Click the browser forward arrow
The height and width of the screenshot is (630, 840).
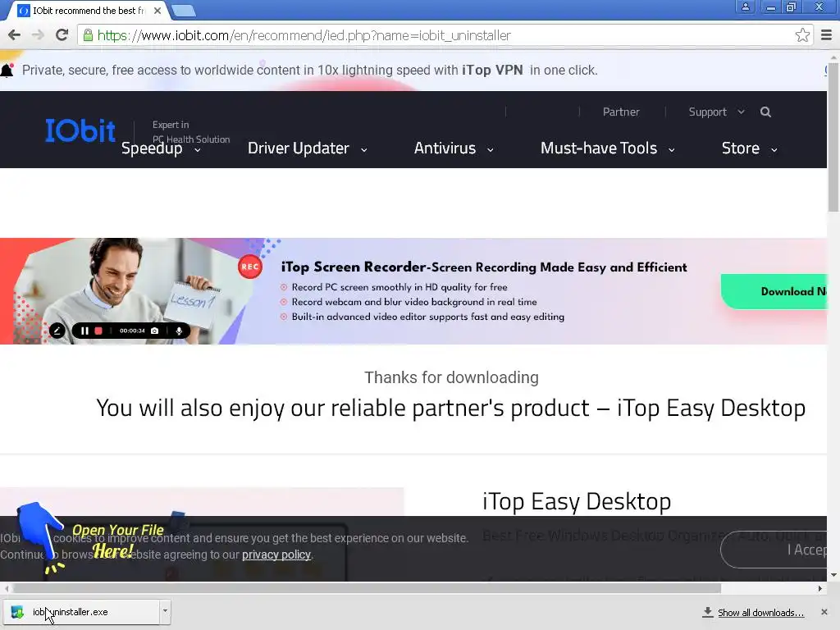pyautogui.click(x=38, y=35)
